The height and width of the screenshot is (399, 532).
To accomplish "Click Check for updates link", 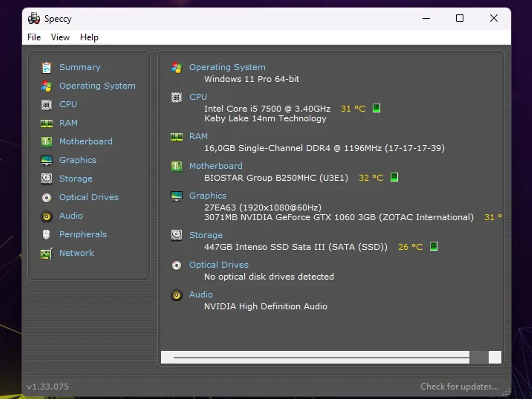I will click(x=459, y=387).
